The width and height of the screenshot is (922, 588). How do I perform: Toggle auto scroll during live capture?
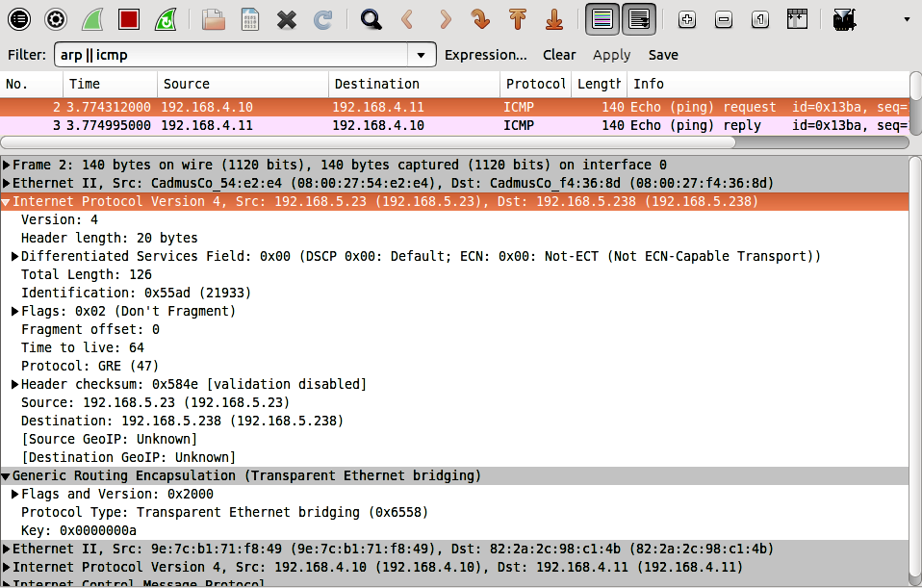coord(639,19)
